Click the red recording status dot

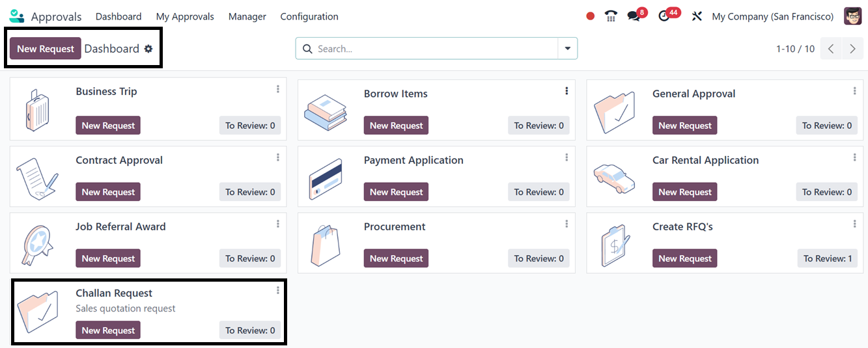click(x=590, y=16)
